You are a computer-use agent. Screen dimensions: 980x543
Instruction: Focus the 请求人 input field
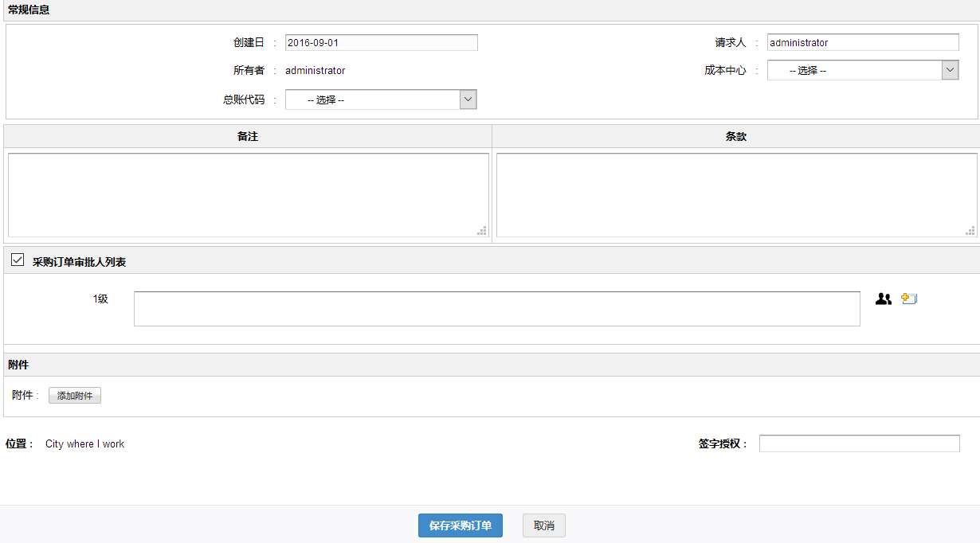862,43
